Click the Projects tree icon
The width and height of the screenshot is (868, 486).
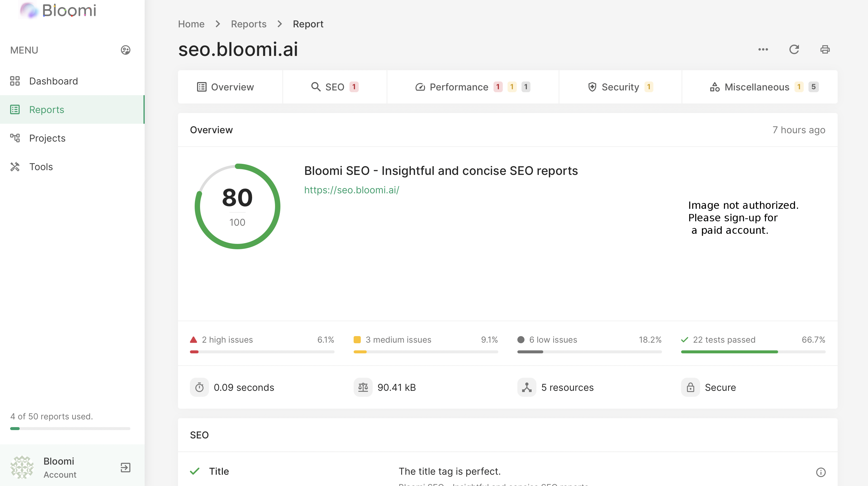[x=15, y=138]
